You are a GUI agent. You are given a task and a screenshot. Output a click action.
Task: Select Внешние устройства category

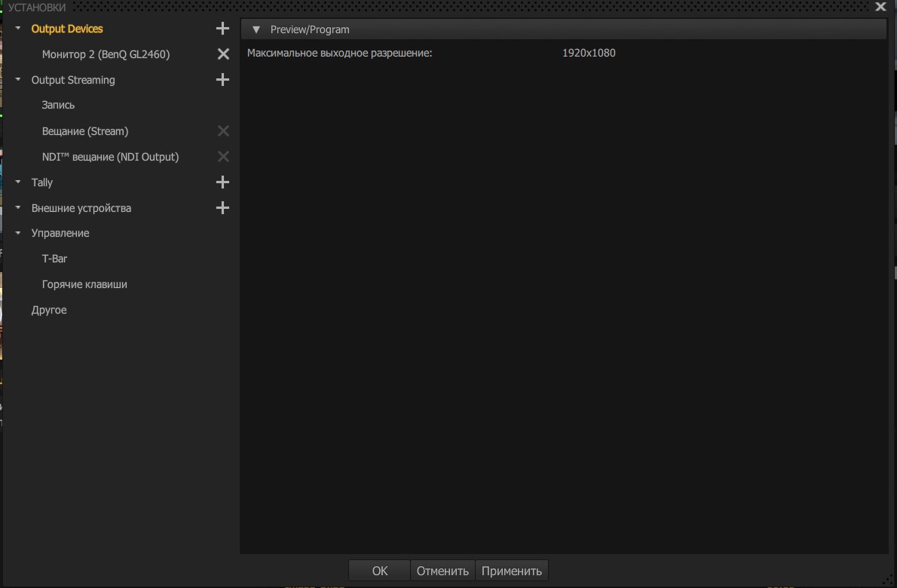click(x=81, y=208)
